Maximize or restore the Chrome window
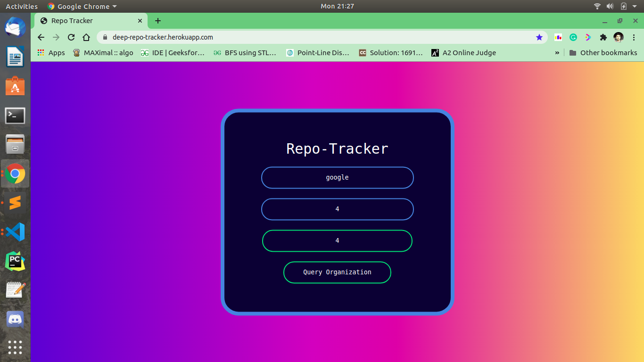Screen dimensions: 644x362 click(620, 21)
